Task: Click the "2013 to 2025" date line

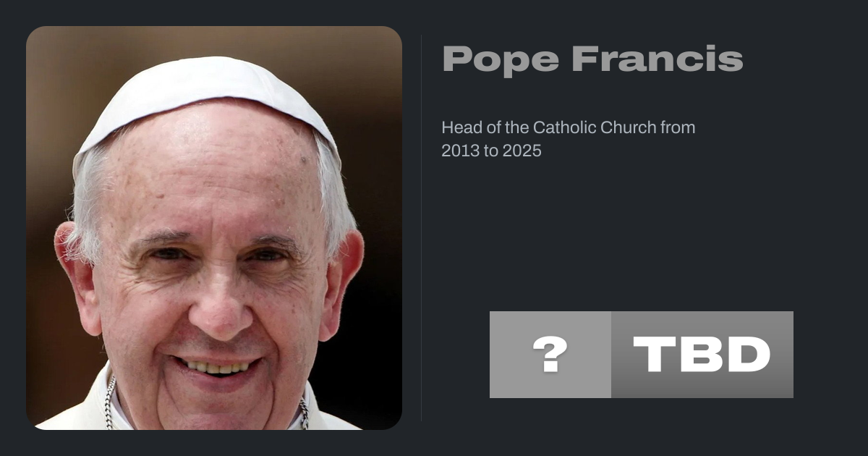Action: 492,151
